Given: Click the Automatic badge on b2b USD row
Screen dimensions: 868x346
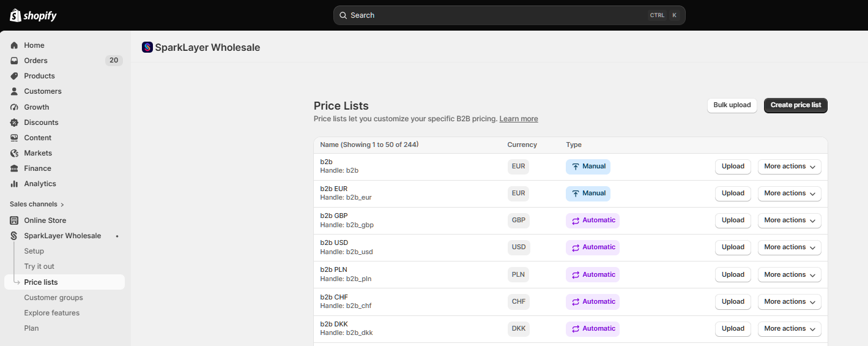Looking at the screenshot, I should pyautogui.click(x=593, y=247).
